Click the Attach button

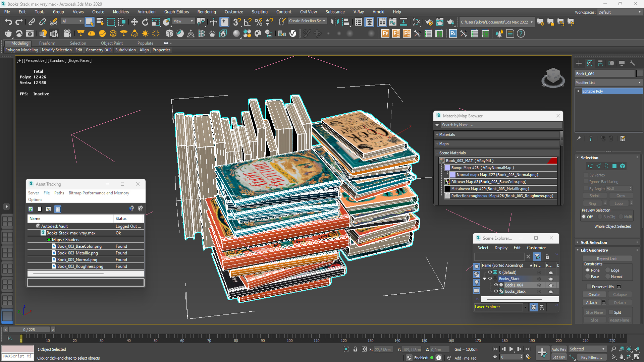point(591,303)
